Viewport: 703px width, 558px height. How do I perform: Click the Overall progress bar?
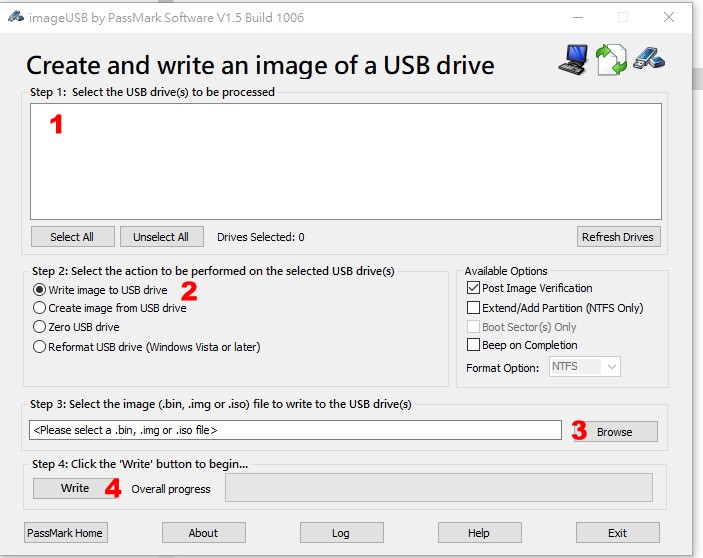[x=438, y=488]
